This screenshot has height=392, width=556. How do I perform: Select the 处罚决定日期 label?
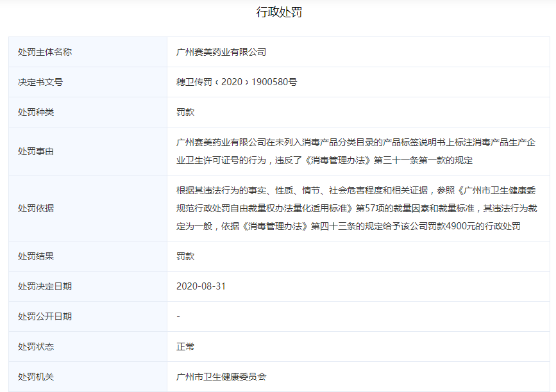[x=45, y=286]
